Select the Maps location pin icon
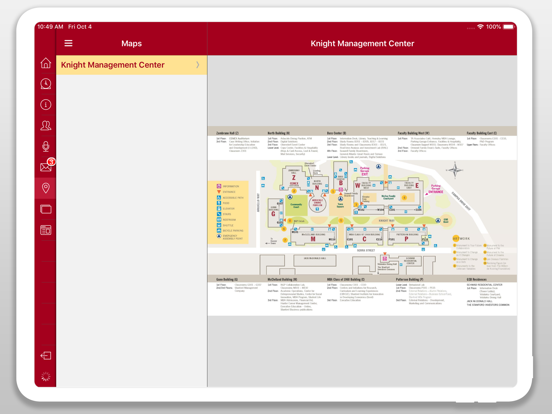Image resolution: width=552 pixels, height=414 pixels. pos(46,188)
